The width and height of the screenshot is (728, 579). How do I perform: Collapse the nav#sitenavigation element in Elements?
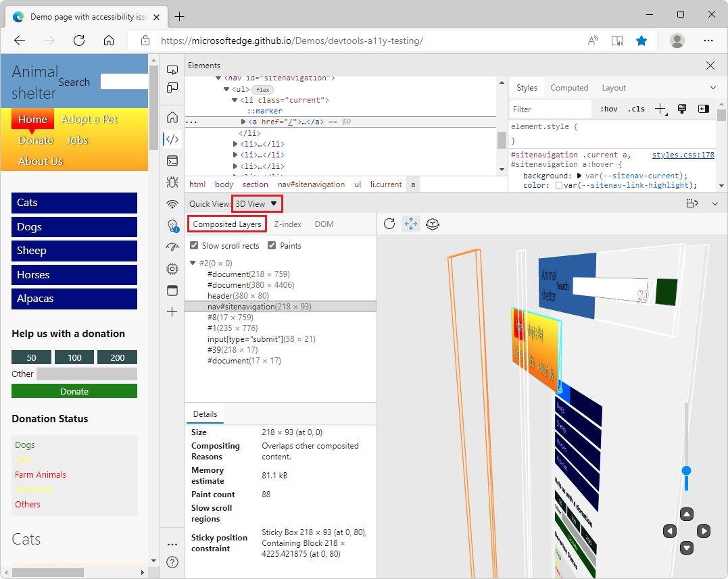[x=218, y=78]
